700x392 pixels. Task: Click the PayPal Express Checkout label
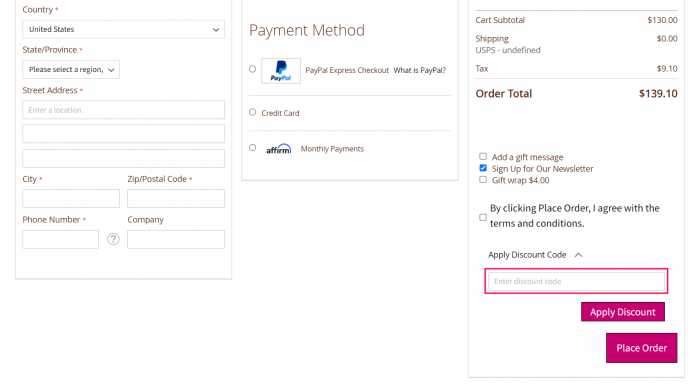pyautogui.click(x=347, y=70)
